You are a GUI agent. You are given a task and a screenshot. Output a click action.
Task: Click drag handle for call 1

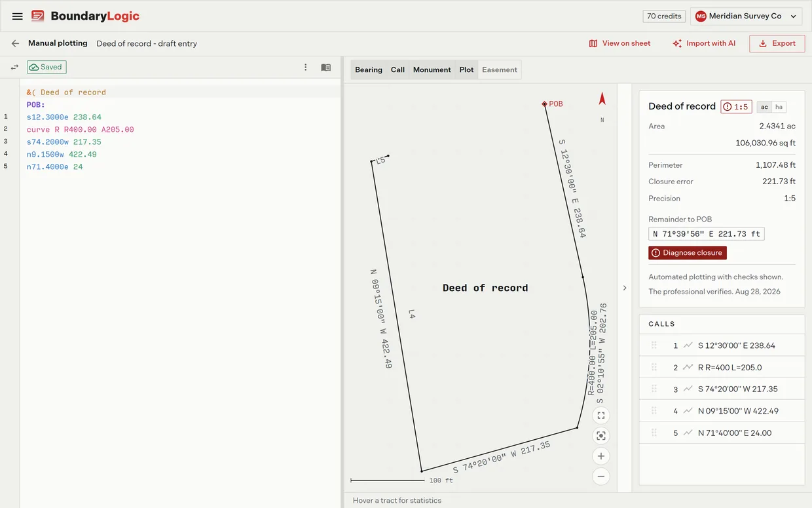point(654,345)
